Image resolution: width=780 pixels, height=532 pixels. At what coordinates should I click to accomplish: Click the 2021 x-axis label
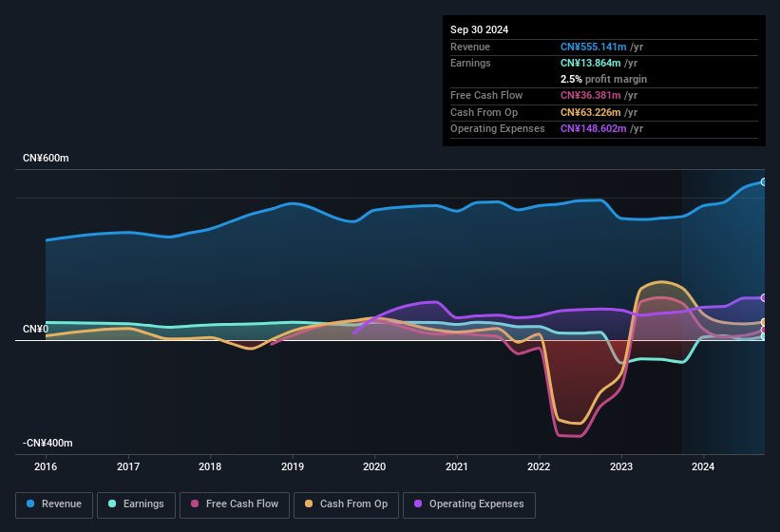pyautogui.click(x=457, y=466)
